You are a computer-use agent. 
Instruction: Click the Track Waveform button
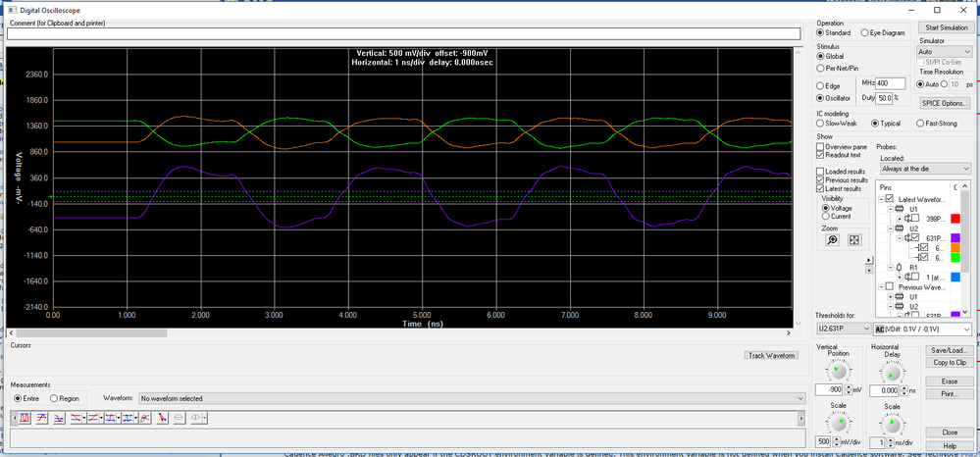tap(770, 355)
